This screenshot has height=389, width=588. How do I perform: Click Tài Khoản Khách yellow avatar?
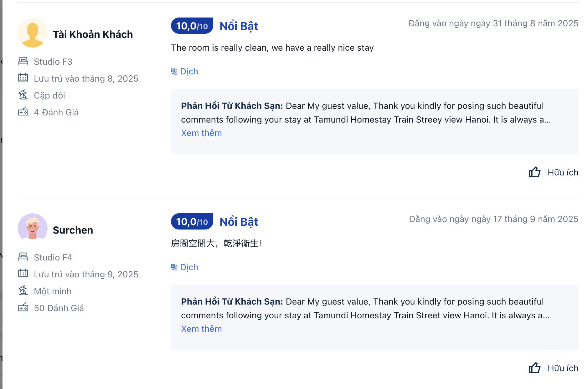(x=33, y=33)
